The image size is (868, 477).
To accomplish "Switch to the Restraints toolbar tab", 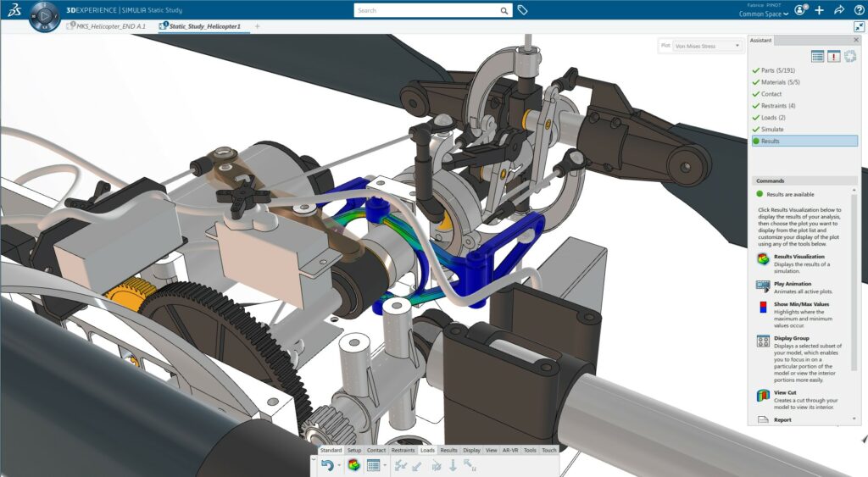I will coord(403,451).
